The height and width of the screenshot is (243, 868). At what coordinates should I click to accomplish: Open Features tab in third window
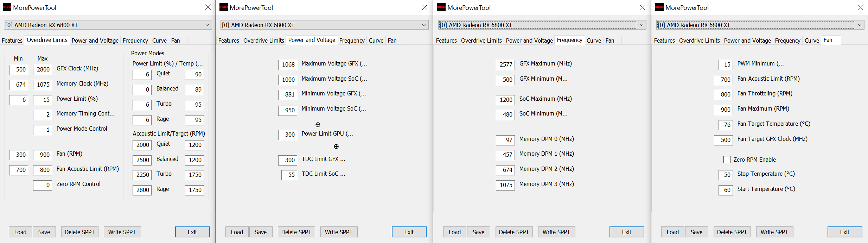pos(446,40)
